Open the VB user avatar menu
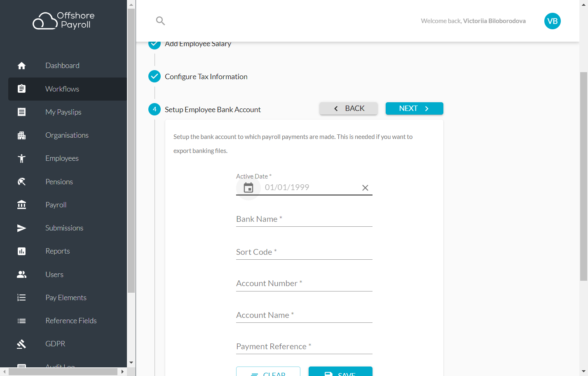The height and width of the screenshot is (376, 588). point(552,21)
